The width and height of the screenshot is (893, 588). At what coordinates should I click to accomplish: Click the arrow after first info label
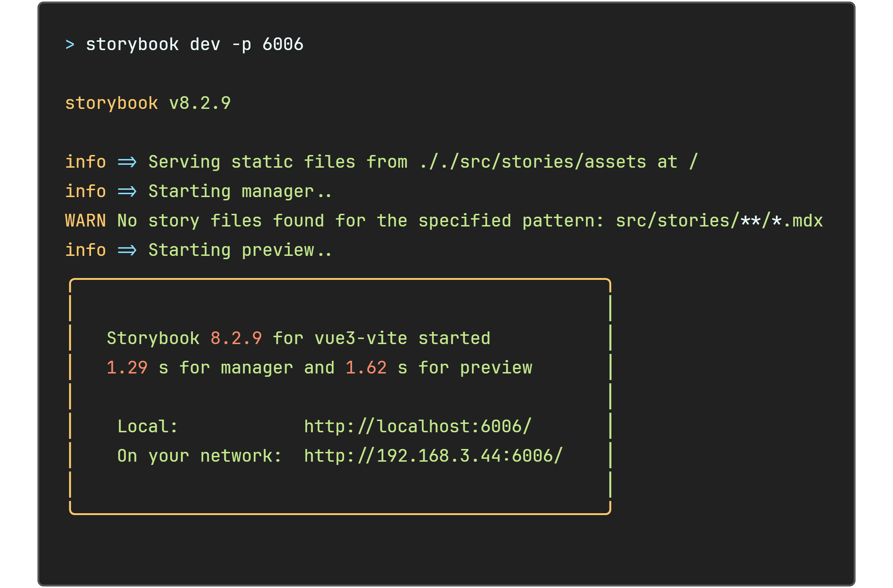pos(127,162)
